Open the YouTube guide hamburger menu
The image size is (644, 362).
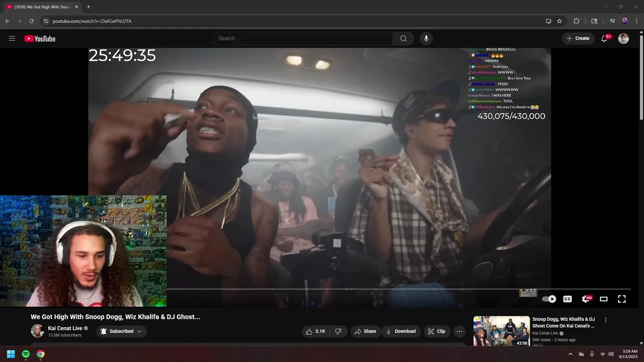12,39
